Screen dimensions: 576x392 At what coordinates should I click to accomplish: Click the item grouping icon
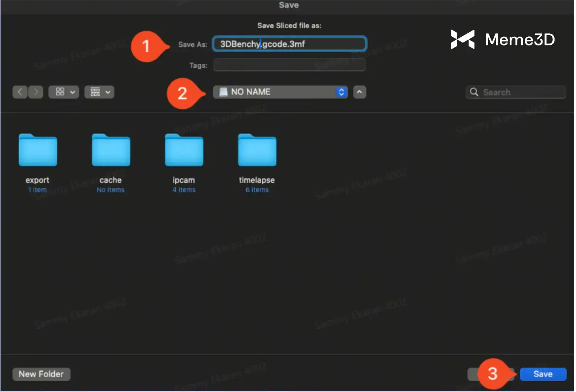coord(95,92)
